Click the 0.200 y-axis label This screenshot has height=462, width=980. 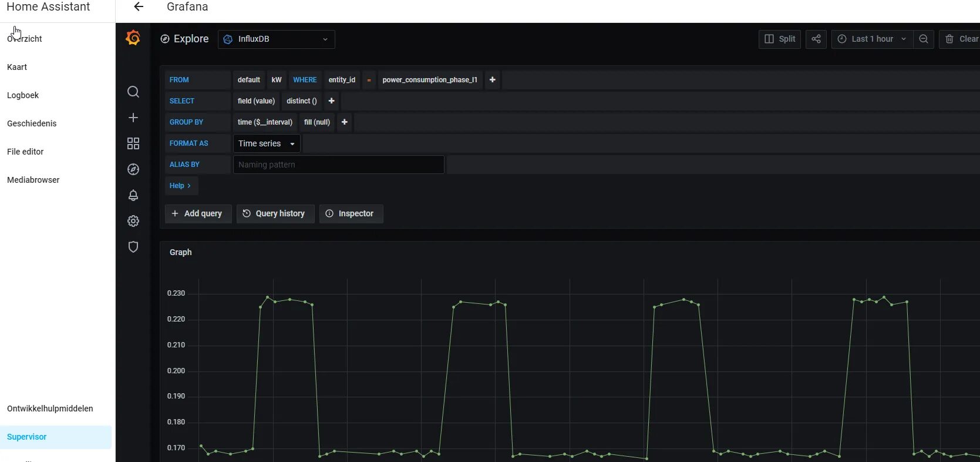tap(176, 371)
